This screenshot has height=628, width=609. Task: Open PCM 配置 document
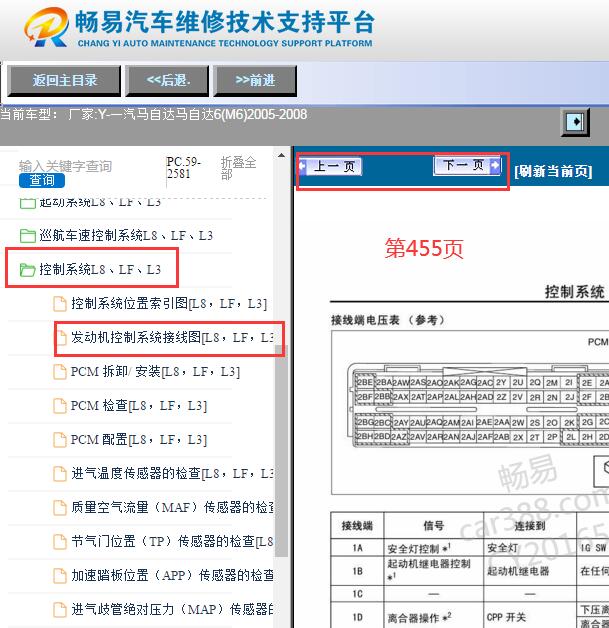coord(139,440)
